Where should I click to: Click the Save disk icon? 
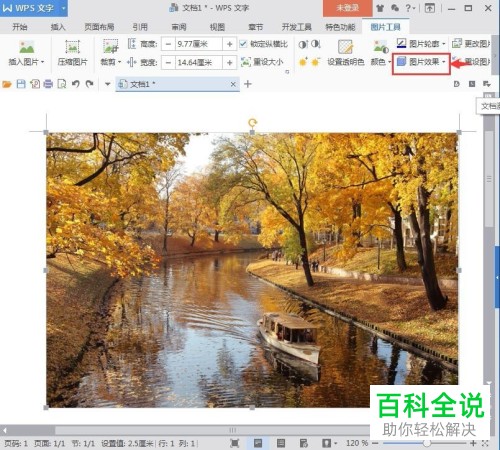click(21, 84)
